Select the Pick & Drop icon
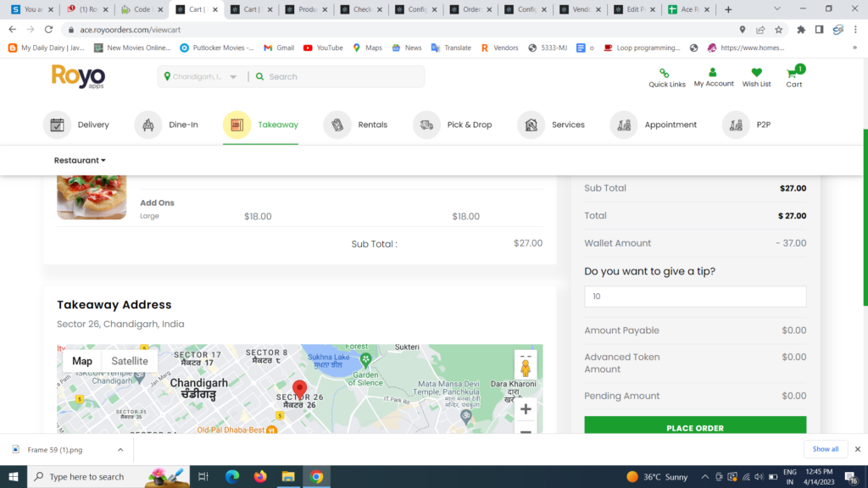The height and width of the screenshot is (488, 868). pos(426,125)
